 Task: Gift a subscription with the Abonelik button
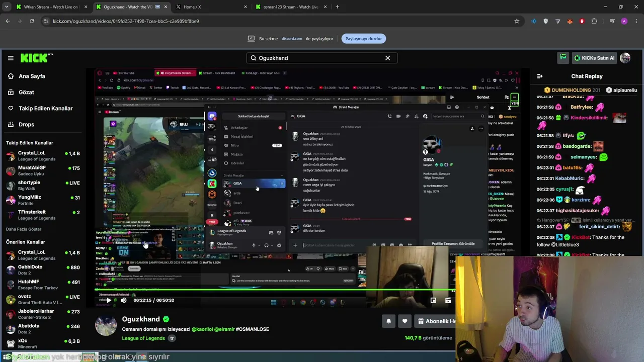(x=435, y=321)
